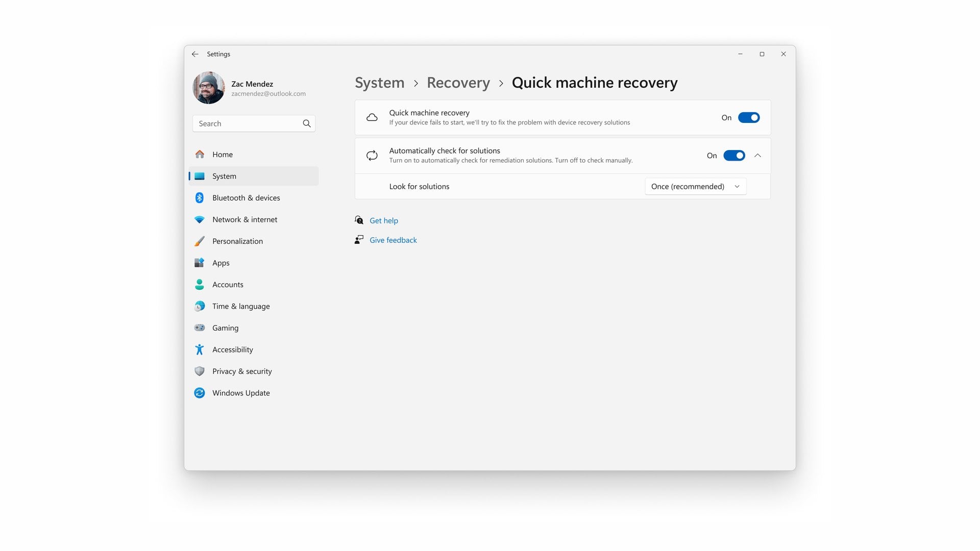Click the Network wifi icon
This screenshot has height=551, width=980.
click(x=200, y=219)
